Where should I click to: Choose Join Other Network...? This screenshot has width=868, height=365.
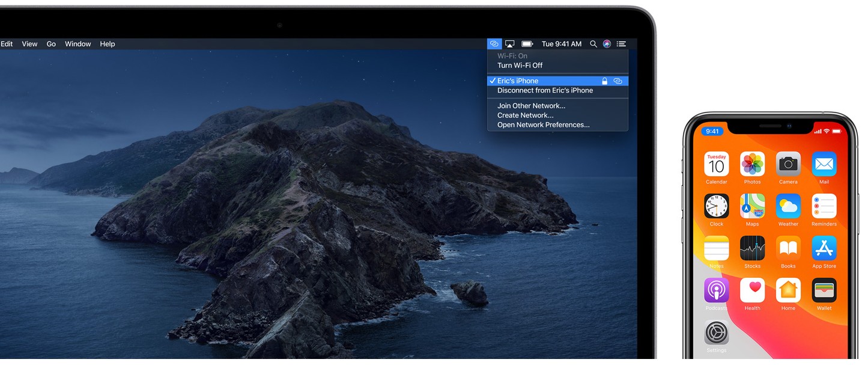click(557, 106)
